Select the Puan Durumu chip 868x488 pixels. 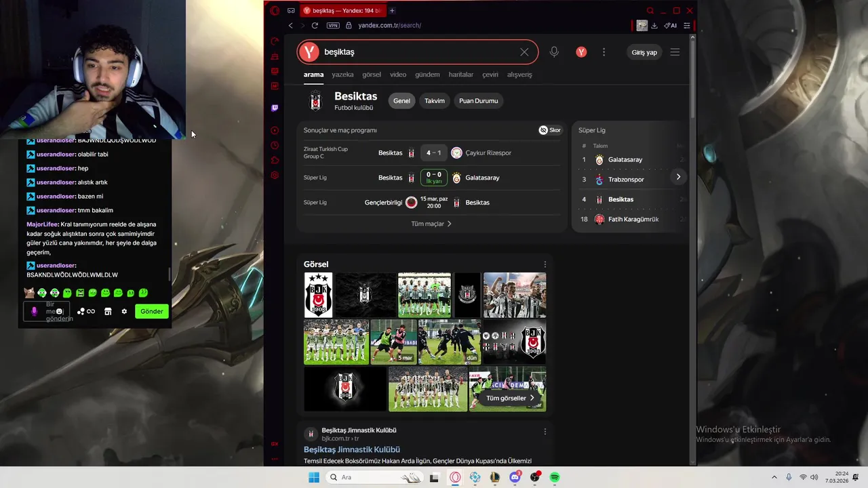point(479,101)
